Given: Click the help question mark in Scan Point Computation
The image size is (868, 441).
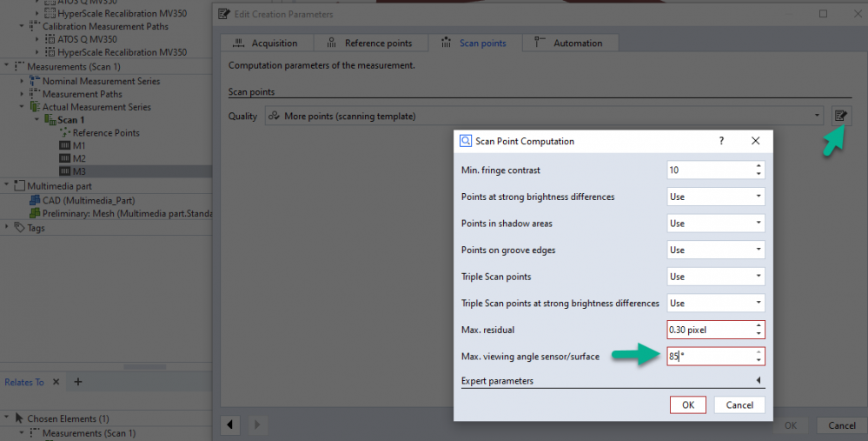Looking at the screenshot, I should click(721, 141).
